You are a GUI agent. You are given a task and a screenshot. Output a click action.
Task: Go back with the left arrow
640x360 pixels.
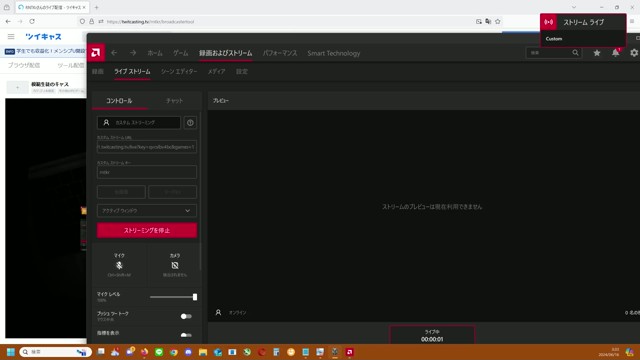[114, 53]
